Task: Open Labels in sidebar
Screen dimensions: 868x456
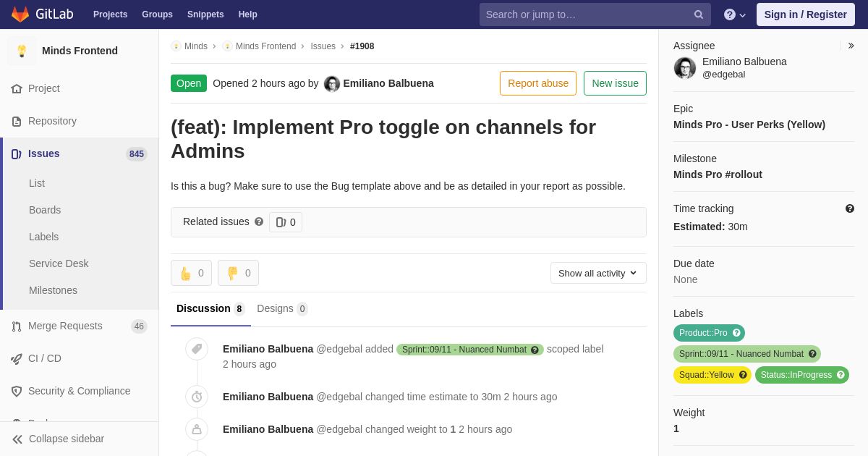Action: pyautogui.click(x=43, y=237)
